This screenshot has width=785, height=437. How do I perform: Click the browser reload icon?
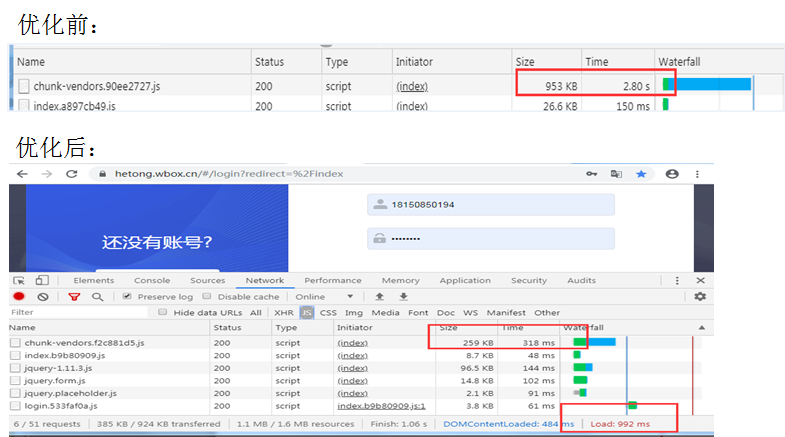pos(72,174)
